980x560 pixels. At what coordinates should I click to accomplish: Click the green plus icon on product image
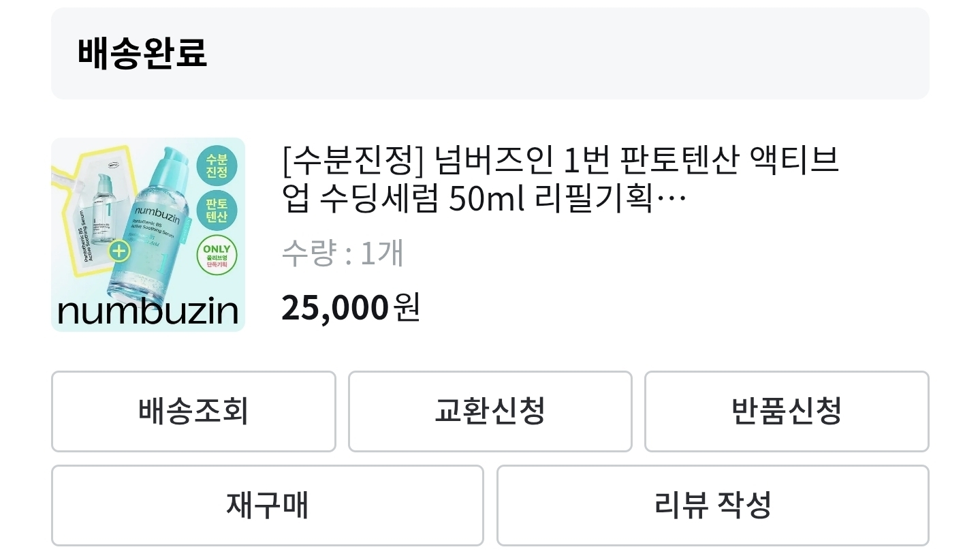coord(118,251)
